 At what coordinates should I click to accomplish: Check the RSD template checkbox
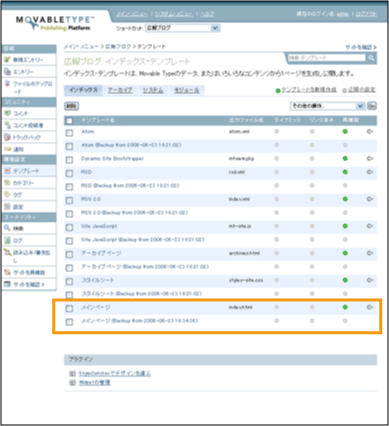[69, 173]
